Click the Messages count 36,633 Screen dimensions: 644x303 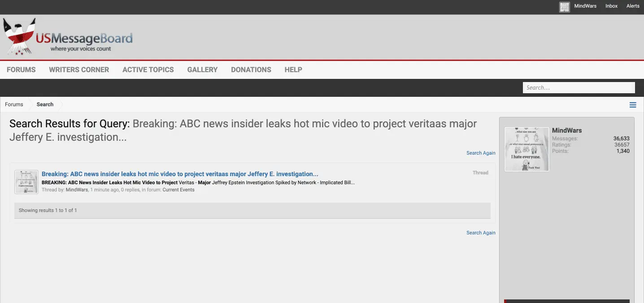(622, 139)
